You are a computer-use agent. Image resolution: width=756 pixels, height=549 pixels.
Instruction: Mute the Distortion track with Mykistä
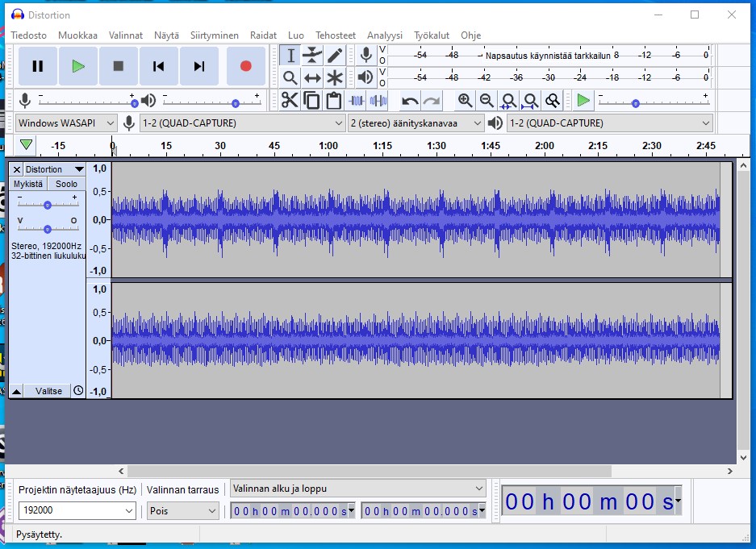(x=28, y=184)
